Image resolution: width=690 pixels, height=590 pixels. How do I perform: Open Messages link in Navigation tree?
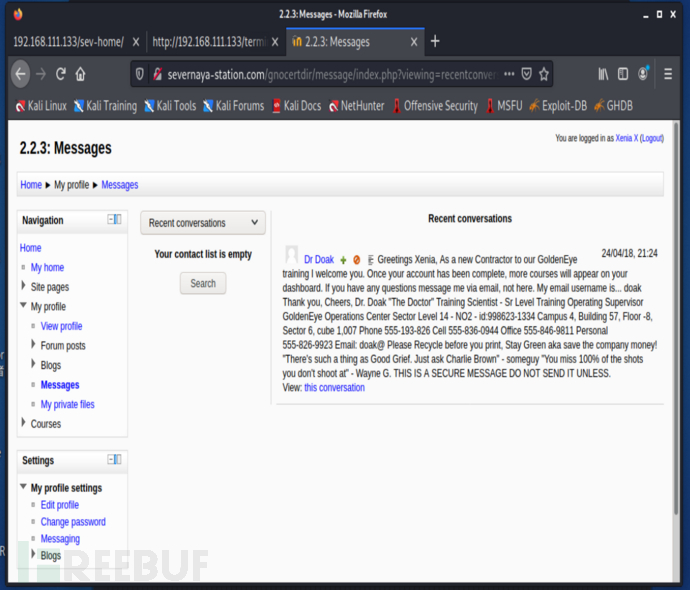click(x=60, y=385)
